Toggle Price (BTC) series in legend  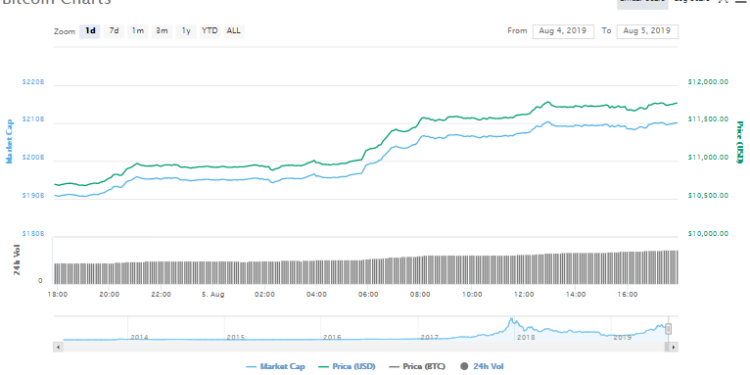tap(417, 366)
